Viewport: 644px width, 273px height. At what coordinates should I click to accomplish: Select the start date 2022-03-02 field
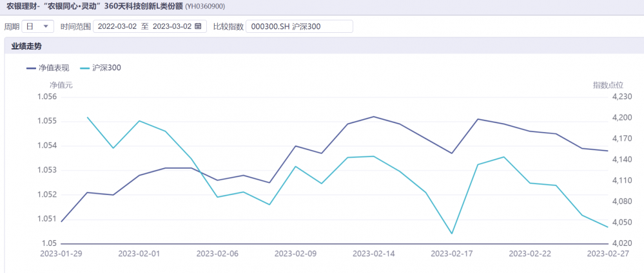pyautogui.click(x=117, y=26)
